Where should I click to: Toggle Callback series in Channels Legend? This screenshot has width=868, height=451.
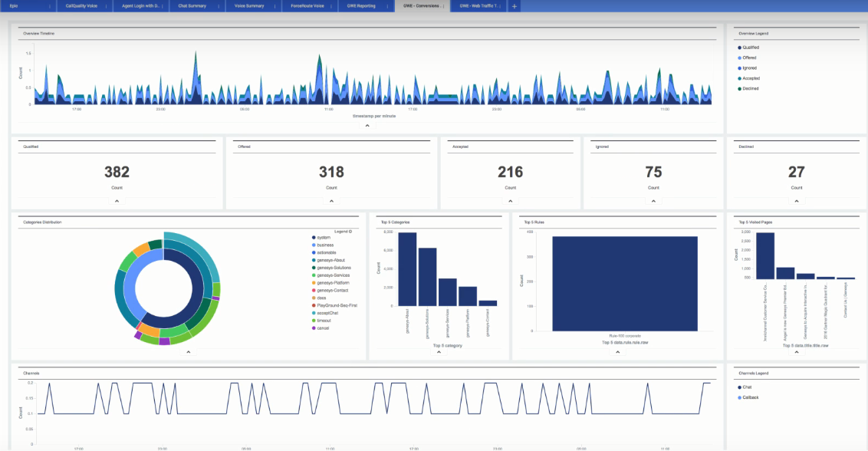click(x=751, y=397)
